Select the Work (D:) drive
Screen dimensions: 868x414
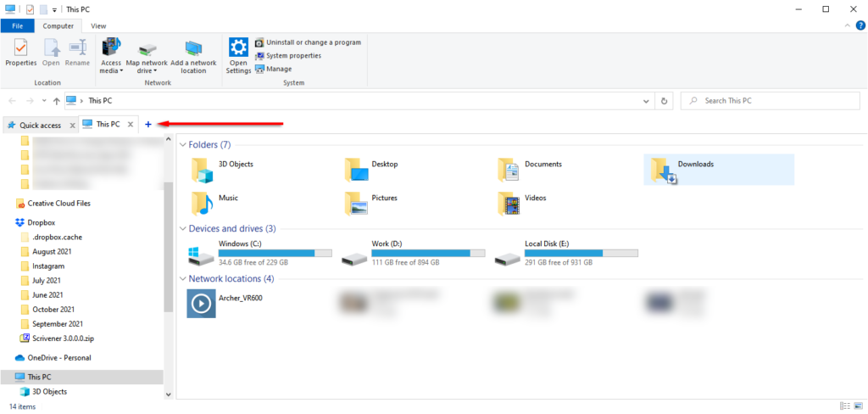click(413, 253)
